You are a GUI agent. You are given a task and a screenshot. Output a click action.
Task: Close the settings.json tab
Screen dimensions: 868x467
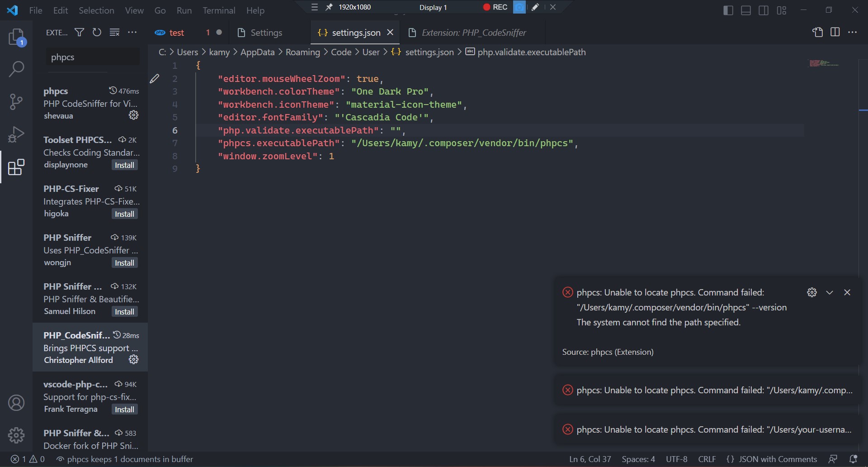click(390, 33)
